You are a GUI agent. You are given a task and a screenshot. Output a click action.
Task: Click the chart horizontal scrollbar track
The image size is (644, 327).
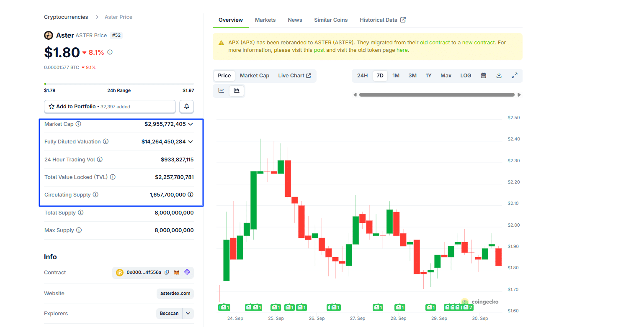coord(437,95)
